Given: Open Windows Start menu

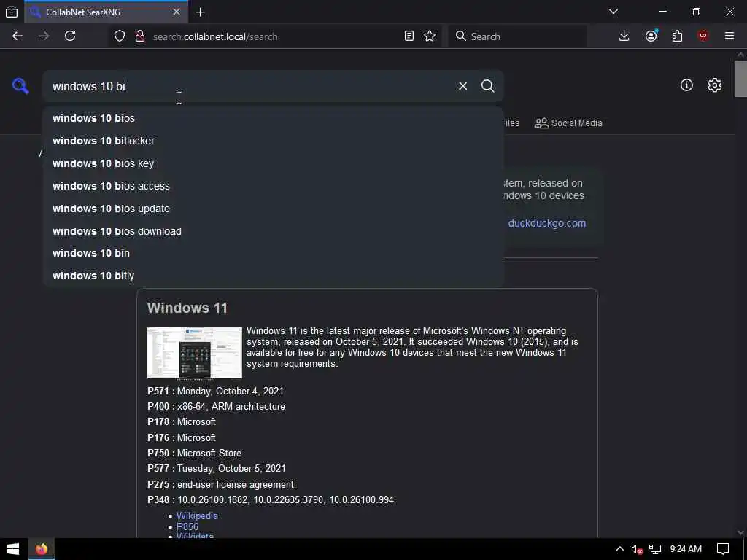Looking at the screenshot, I should click(13, 549).
